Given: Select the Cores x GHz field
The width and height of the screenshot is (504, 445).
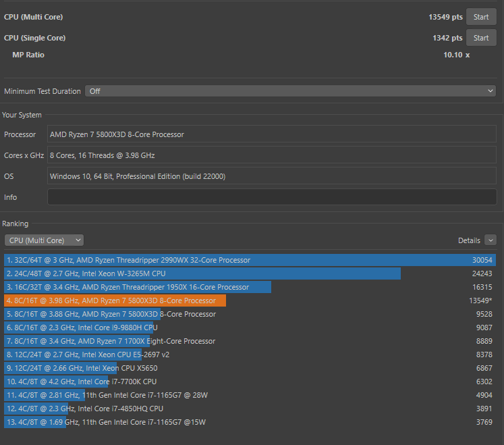Looking at the screenshot, I should coord(272,155).
